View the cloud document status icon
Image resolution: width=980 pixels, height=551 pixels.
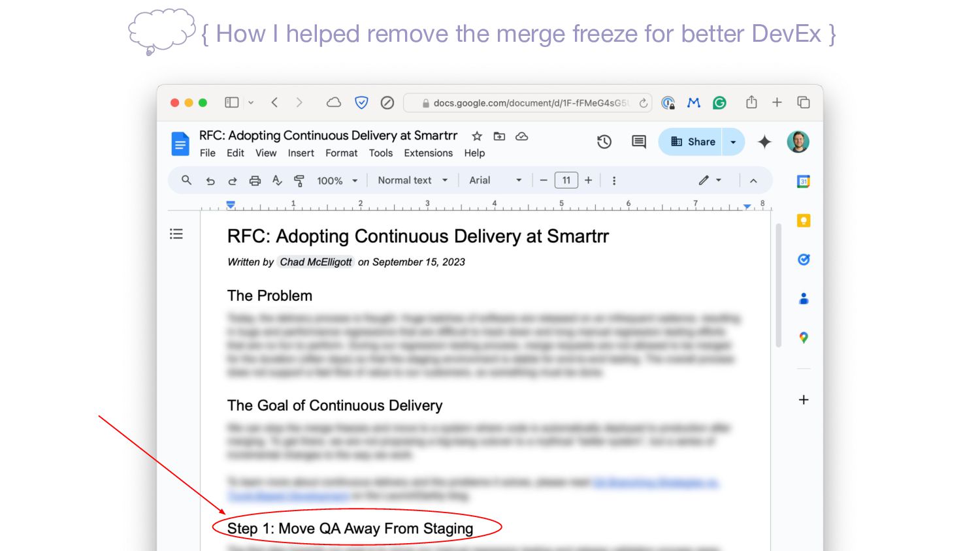[x=521, y=136]
